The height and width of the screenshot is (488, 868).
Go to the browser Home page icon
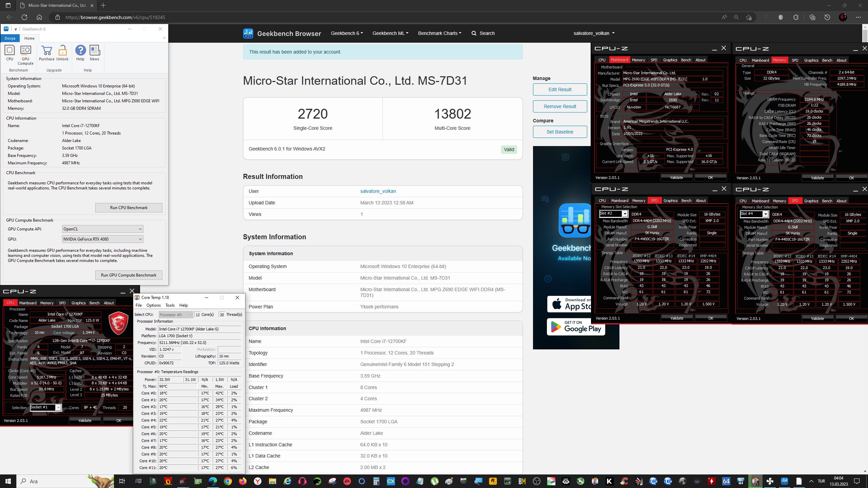39,17
